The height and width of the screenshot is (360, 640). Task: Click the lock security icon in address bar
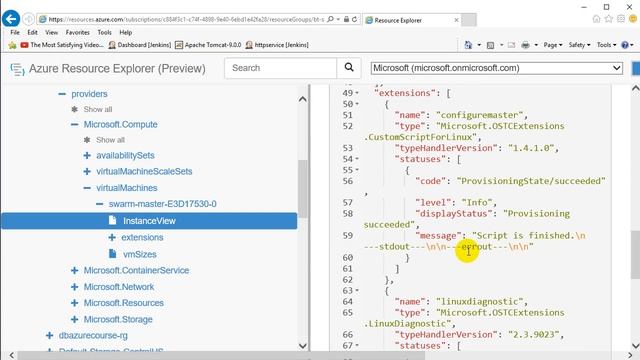coord(346,19)
